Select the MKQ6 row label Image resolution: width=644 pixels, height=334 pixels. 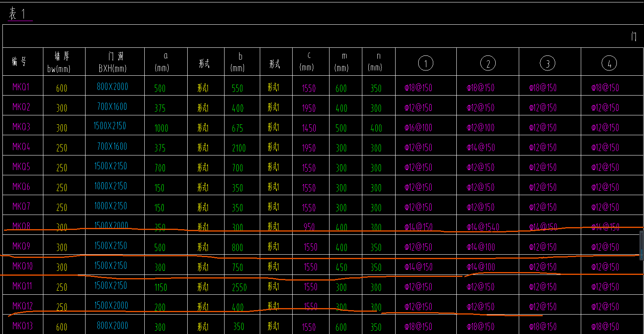click(x=21, y=187)
